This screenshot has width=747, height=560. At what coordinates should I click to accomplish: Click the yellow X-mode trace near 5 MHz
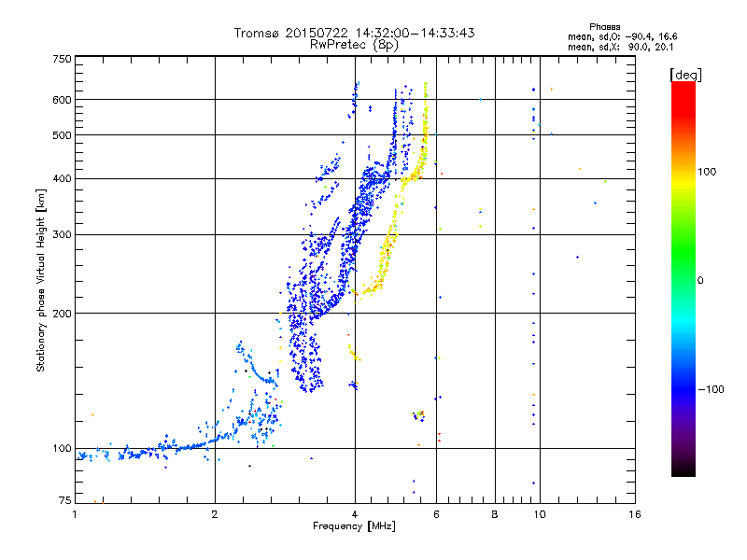coord(389,243)
